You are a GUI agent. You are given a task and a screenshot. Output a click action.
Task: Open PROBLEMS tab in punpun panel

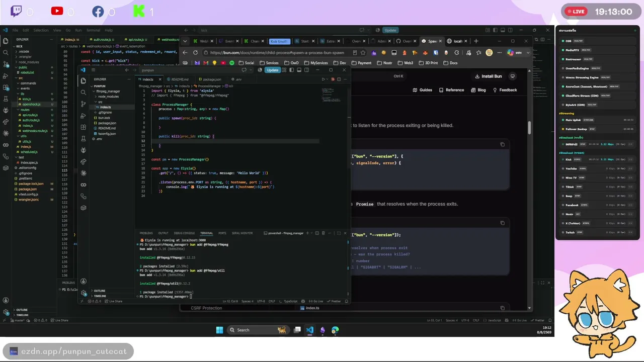coord(146,233)
